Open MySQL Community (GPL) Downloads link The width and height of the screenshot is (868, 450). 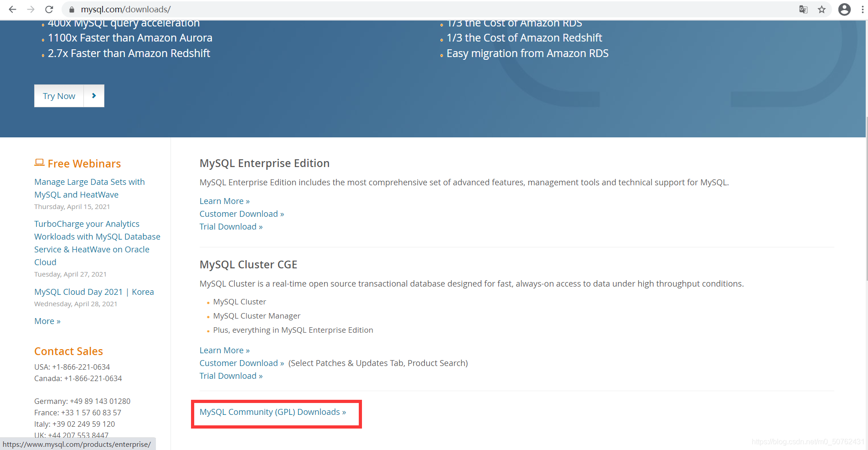point(273,412)
